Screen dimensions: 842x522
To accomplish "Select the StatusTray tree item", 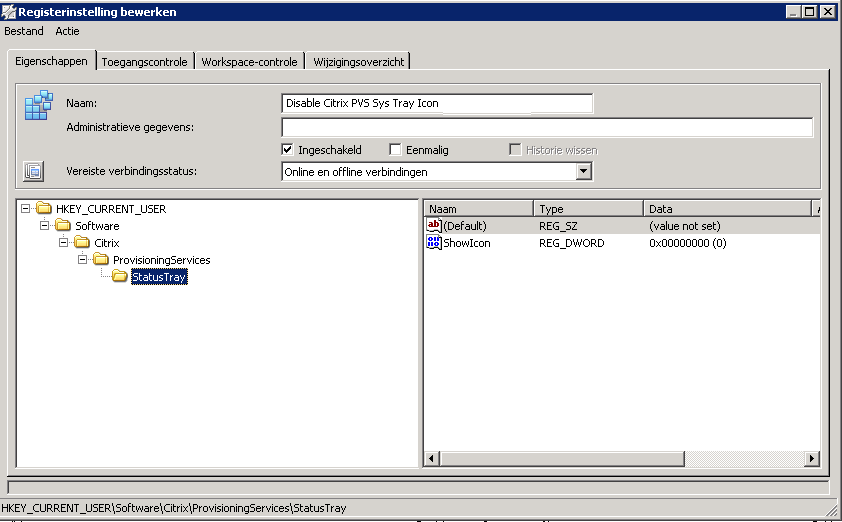I will (159, 277).
